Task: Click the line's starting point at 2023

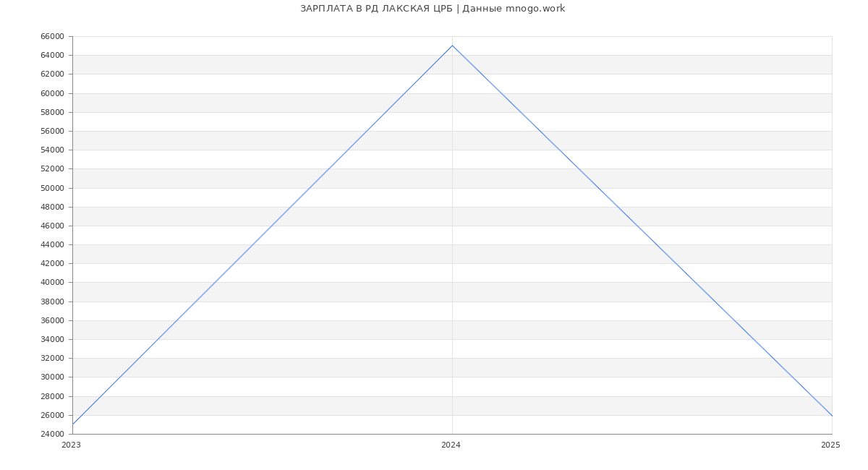Action: tap(73, 424)
